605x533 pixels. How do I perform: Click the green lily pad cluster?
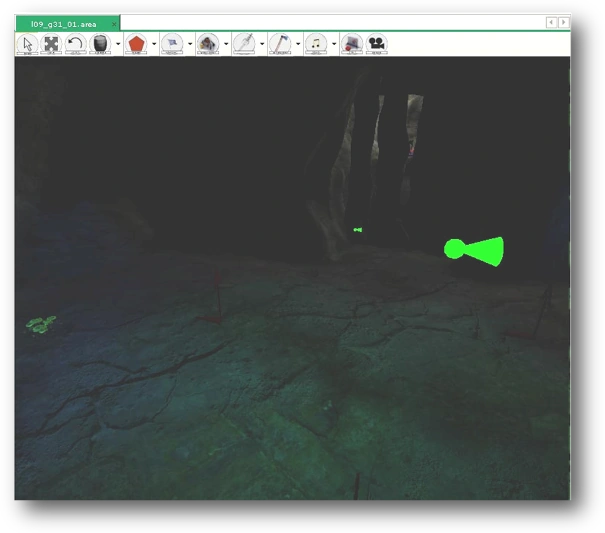pos(41,324)
